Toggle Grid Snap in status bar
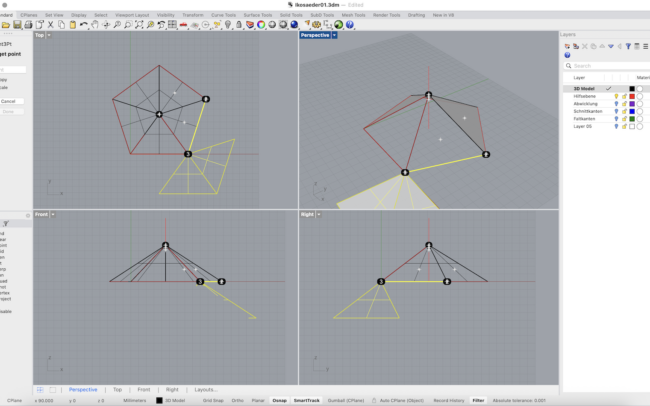Screen dimensions: 650x406 pyautogui.click(x=213, y=401)
